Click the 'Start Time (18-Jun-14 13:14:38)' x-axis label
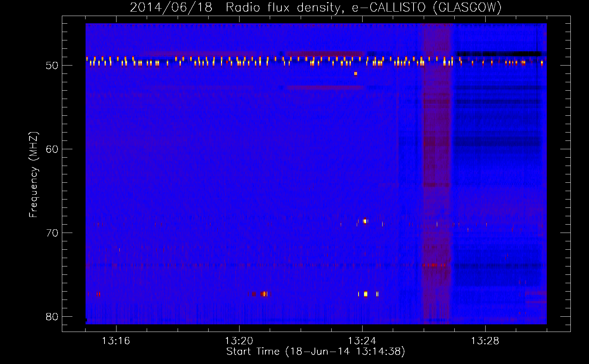Image resolution: width=589 pixels, height=364 pixels. 315,352
